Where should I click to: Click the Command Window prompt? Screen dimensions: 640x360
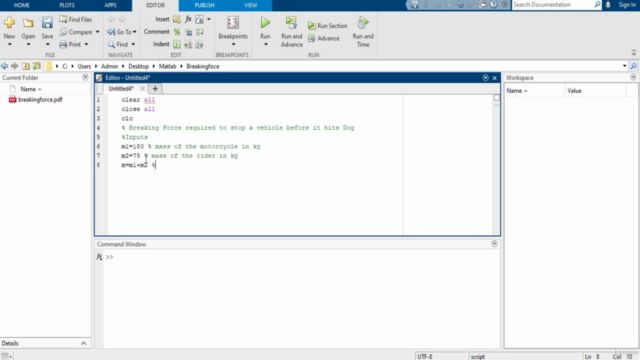tap(109, 257)
